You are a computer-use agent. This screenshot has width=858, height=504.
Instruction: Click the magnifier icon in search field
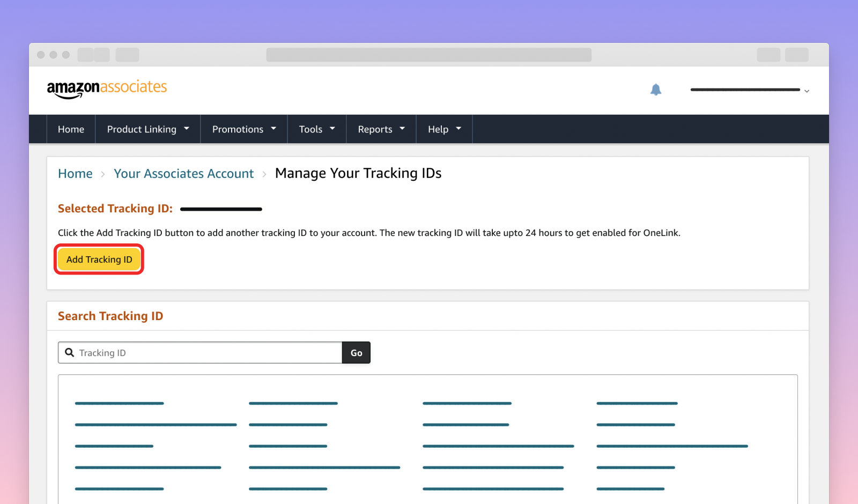pyautogui.click(x=70, y=353)
